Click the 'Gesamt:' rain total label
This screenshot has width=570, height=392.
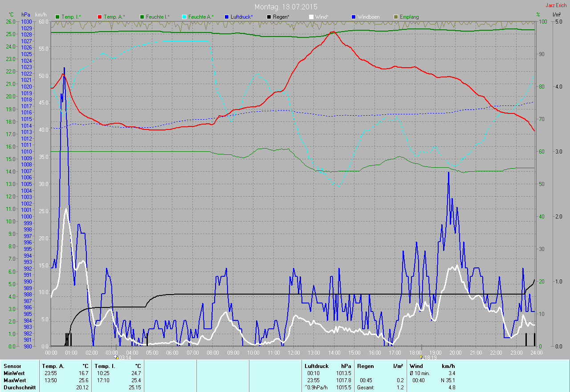[x=366, y=388]
